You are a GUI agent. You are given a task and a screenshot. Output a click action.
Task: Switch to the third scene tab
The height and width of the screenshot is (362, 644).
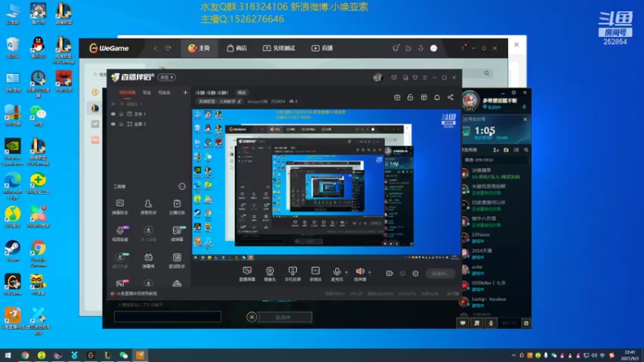(x=164, y=93)
